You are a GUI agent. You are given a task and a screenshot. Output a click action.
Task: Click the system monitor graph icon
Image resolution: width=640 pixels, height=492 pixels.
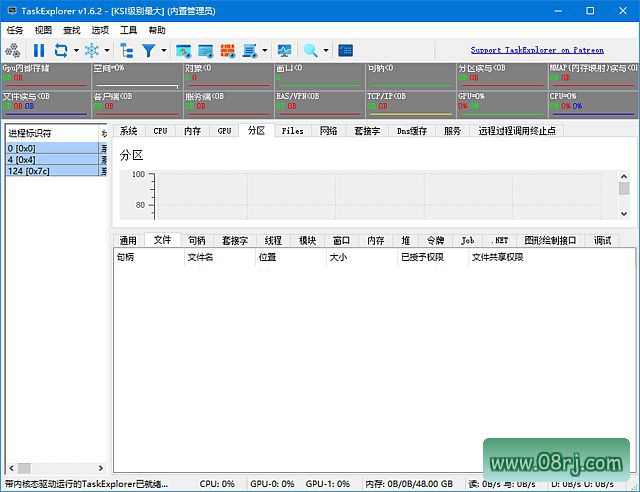pos(285,50)
